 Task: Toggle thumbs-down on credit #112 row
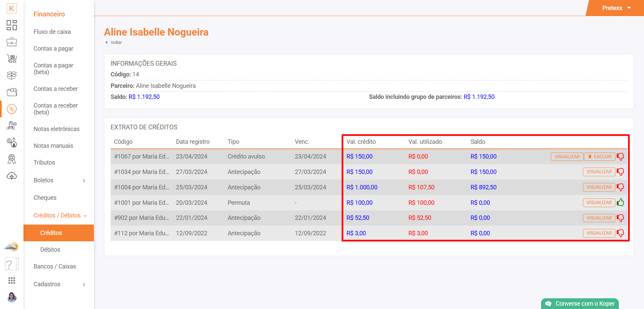[620, 233]
